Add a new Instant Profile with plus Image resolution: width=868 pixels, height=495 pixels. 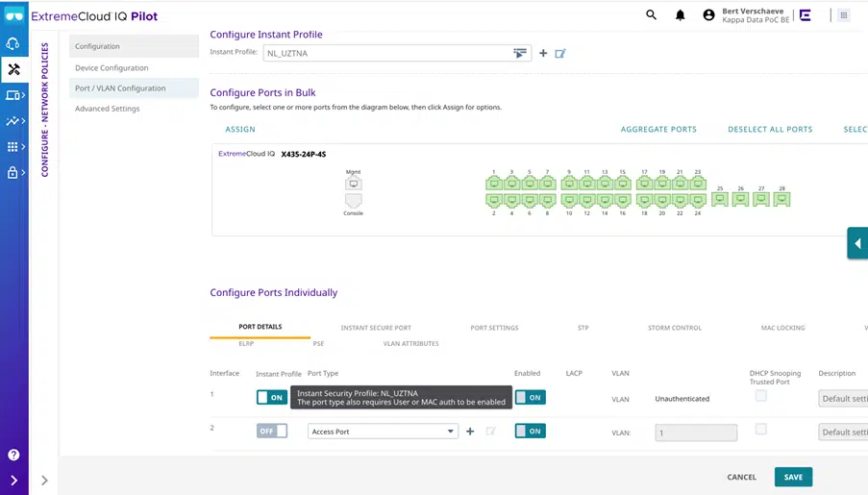543,53
